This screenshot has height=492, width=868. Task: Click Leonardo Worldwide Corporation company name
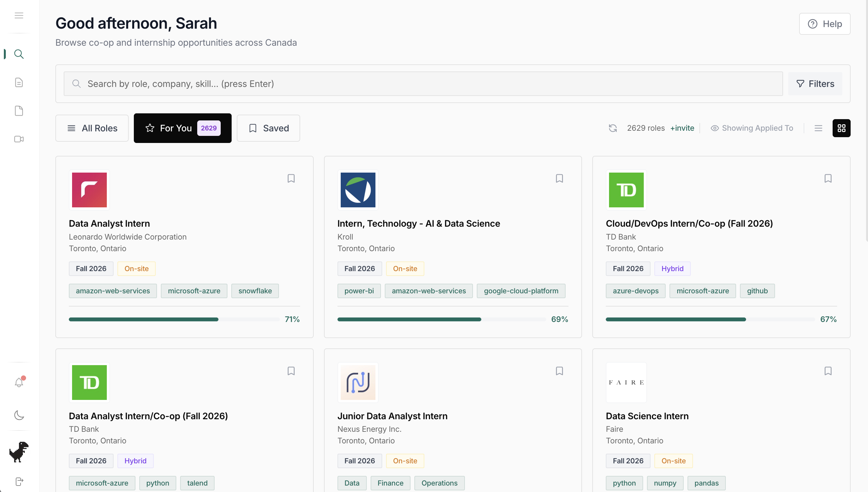[128, 237]
